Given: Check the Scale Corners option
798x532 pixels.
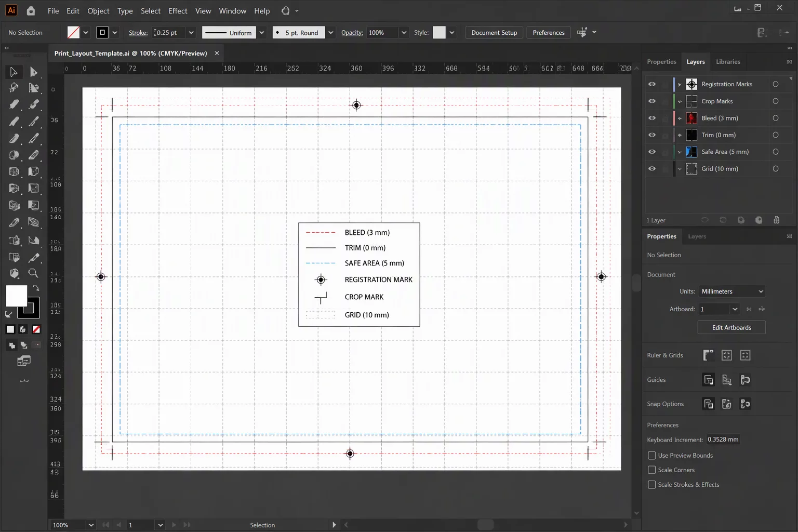Looking at the screenshot, I should (651, 470).
